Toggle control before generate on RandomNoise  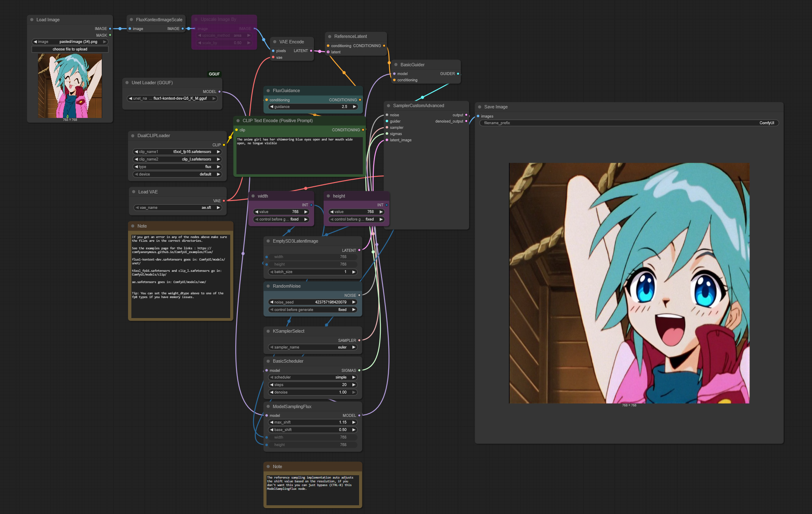coord(313,310)
